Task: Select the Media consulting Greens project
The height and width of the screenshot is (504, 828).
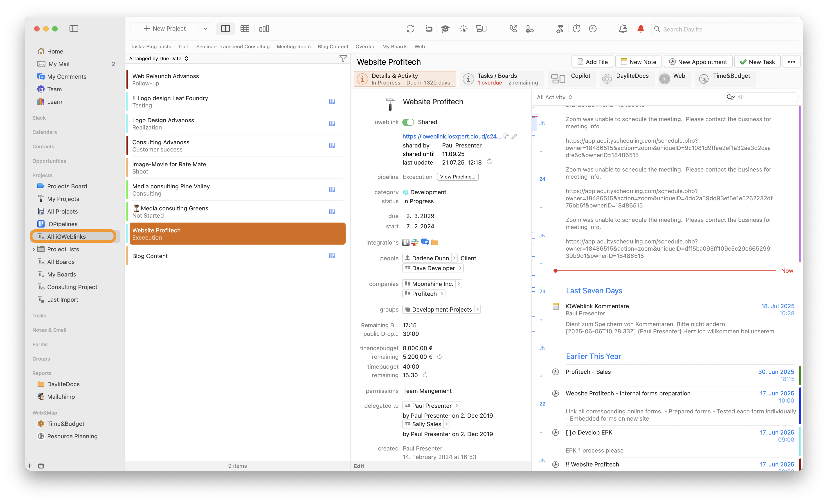Action: [x=237, y=212]
